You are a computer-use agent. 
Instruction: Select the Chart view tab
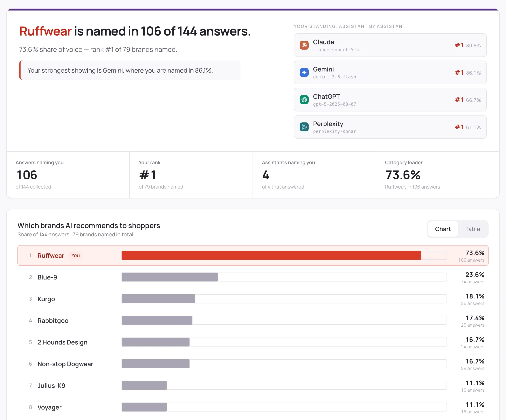coord(443,229)
